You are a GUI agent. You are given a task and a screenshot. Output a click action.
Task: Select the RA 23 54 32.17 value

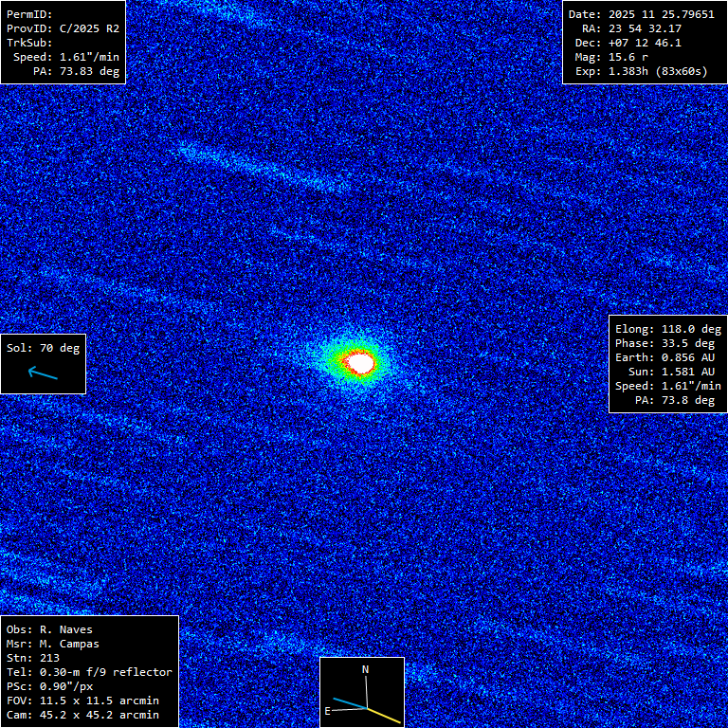click(641, 28)
